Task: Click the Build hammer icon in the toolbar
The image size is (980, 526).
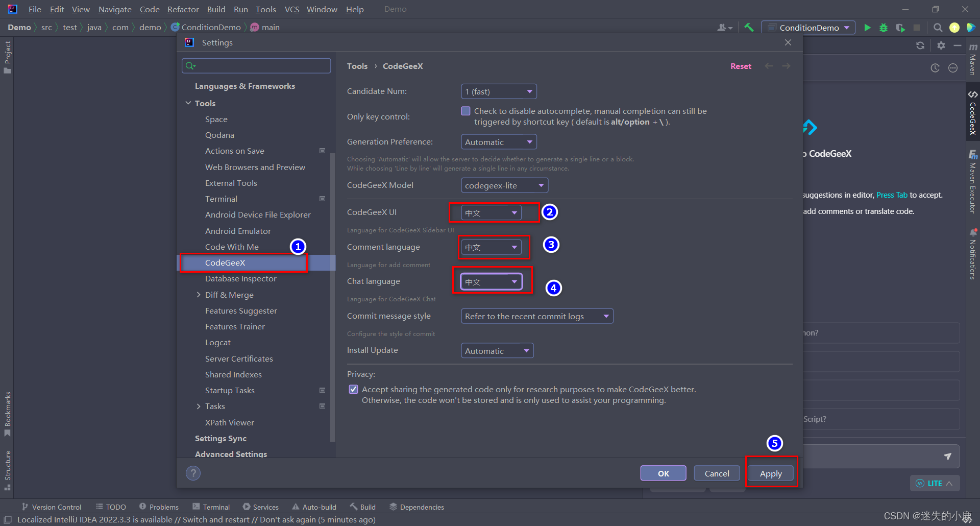Action: (749, 28)
